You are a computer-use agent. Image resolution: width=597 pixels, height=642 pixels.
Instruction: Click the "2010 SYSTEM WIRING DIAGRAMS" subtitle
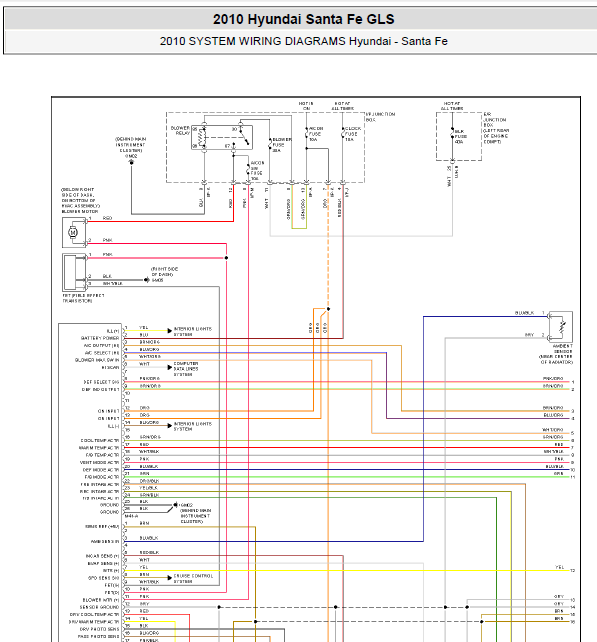coord(253,41)
